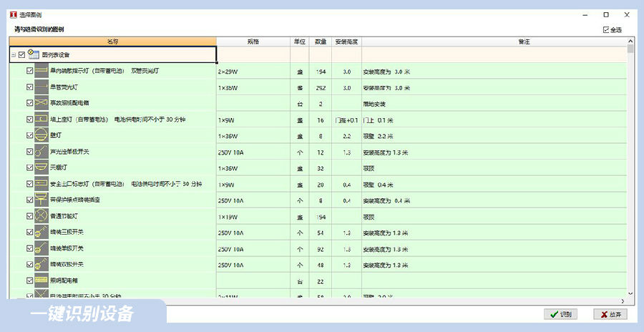The height and width of the screenshot is (332, 644).
Task: Click the 照明配电箱 distribution box icon
Action: click(42, 280)
